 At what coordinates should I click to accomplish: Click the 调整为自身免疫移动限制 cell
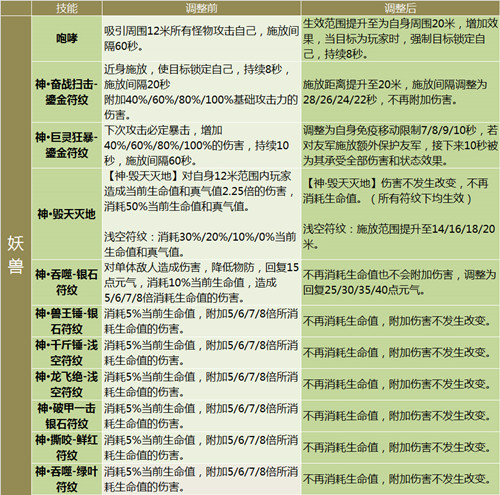click(x=400, y=145)
